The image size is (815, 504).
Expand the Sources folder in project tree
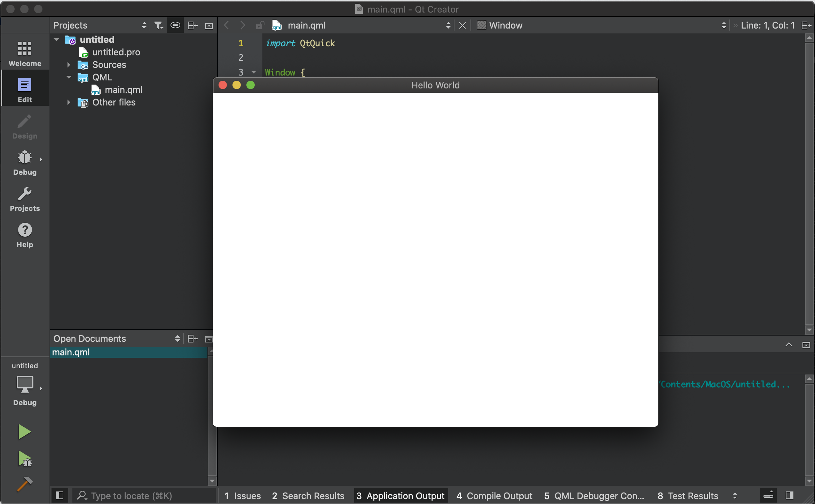click(x=69, y=65)
